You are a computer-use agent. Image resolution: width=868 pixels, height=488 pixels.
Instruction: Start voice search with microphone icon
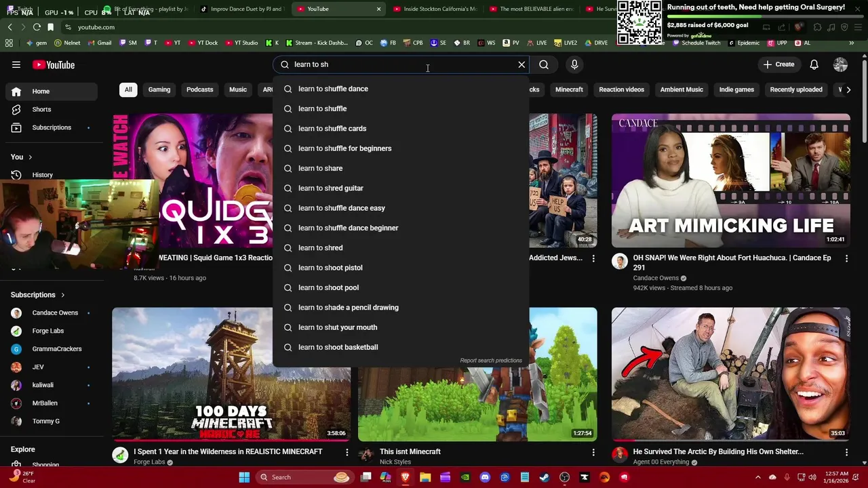[574, 64]
